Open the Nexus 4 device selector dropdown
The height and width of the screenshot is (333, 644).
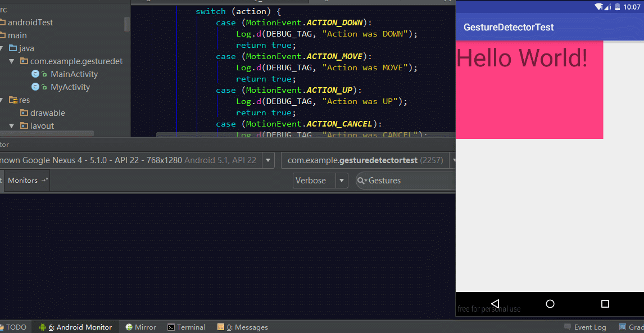click(x=269, y=160)
